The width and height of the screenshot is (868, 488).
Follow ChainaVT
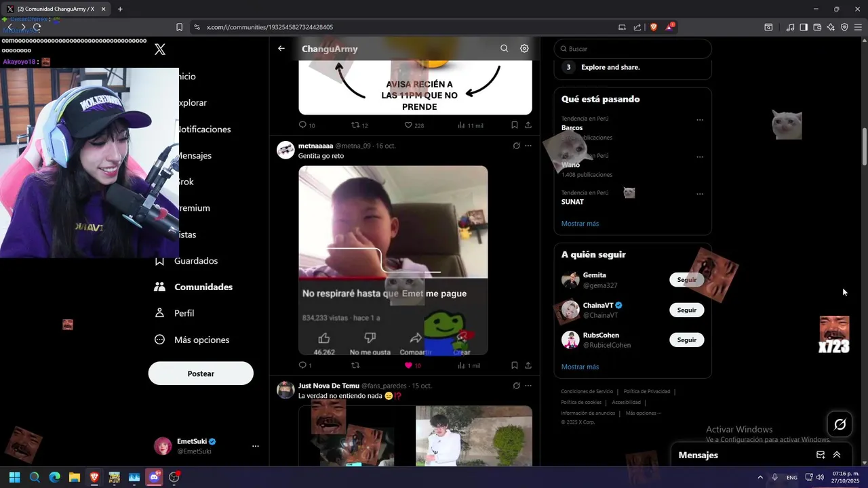coord(686,310)
